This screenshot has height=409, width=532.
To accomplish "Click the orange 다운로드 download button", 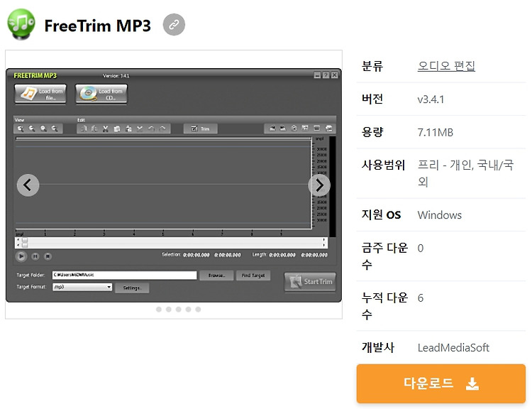I will 440,383.
